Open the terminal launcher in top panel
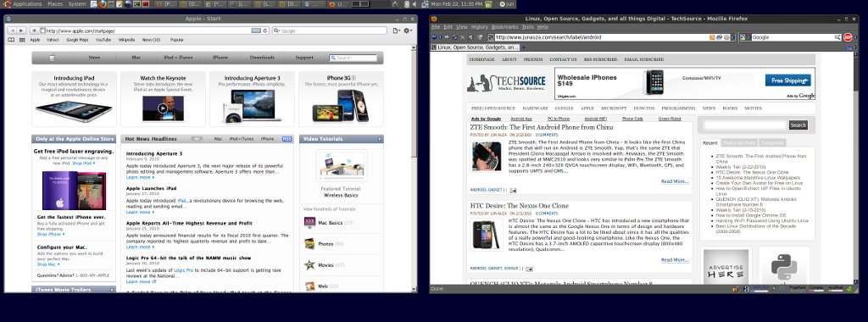 [136, 4]
